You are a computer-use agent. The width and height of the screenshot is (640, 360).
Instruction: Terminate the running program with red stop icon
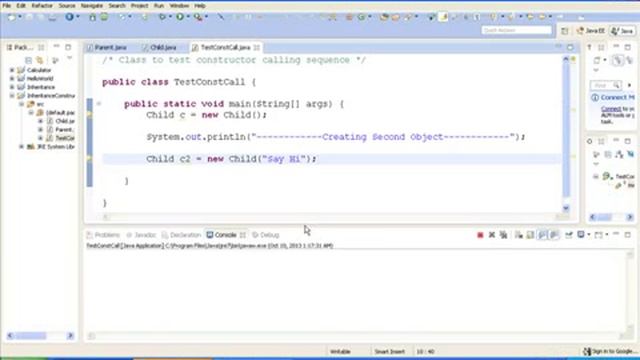coord(480,235)
